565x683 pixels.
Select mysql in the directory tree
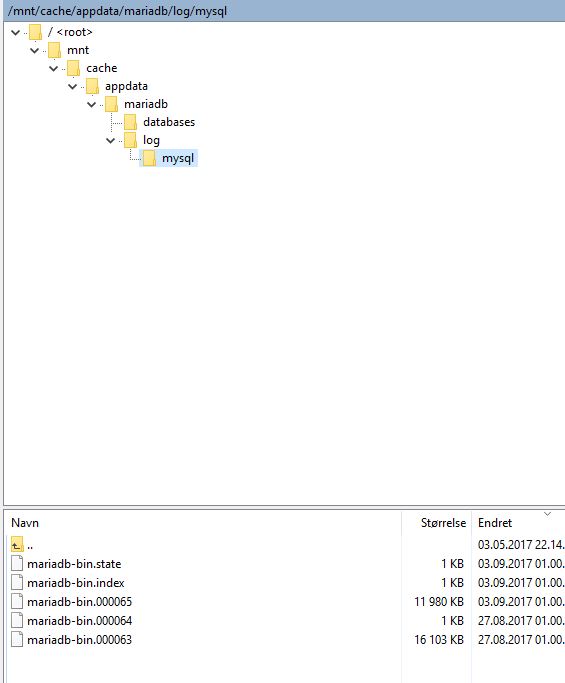pyautogui.click(x=178, y=158)
